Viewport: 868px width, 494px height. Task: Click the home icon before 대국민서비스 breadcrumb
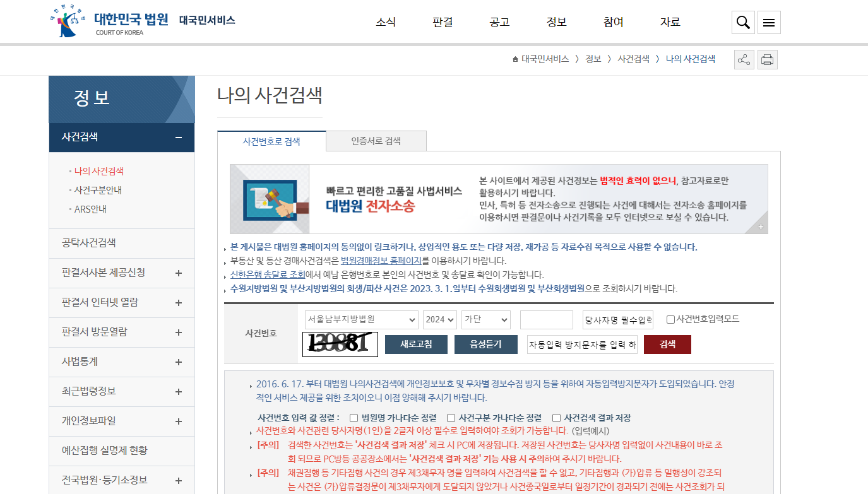click(516, 59)
